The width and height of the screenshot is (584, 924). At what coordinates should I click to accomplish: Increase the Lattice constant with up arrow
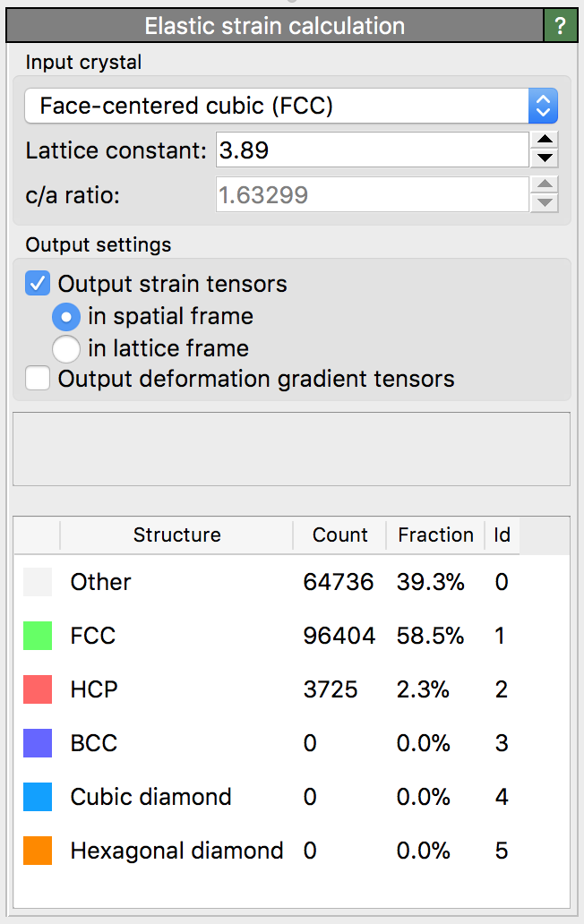pyautogui.click(x=545, y=141)
